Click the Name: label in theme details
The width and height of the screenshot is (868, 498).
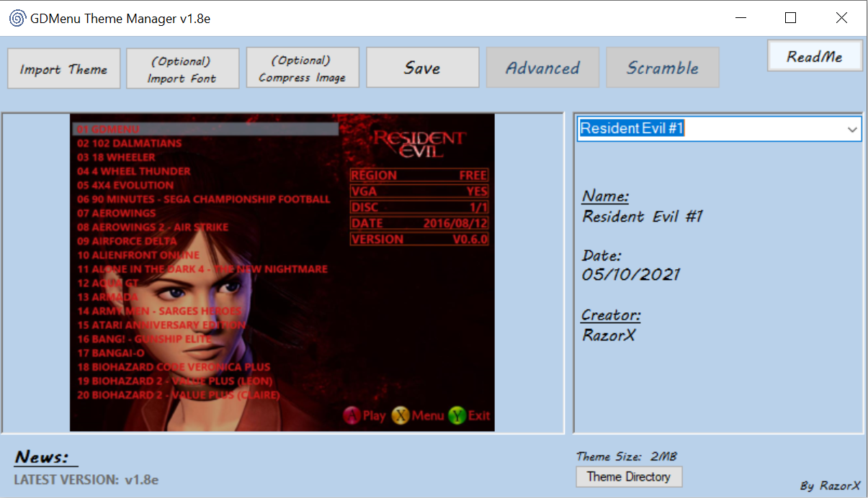605,196
